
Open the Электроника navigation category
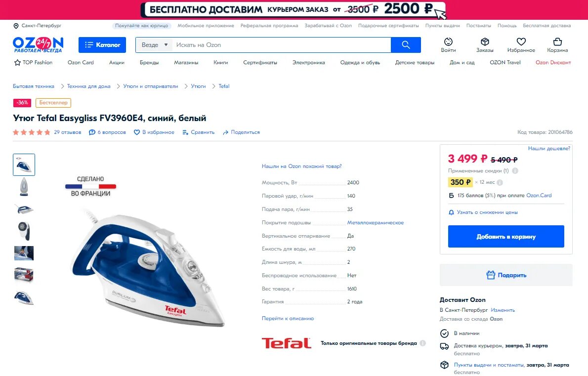(x=309, y=63)
